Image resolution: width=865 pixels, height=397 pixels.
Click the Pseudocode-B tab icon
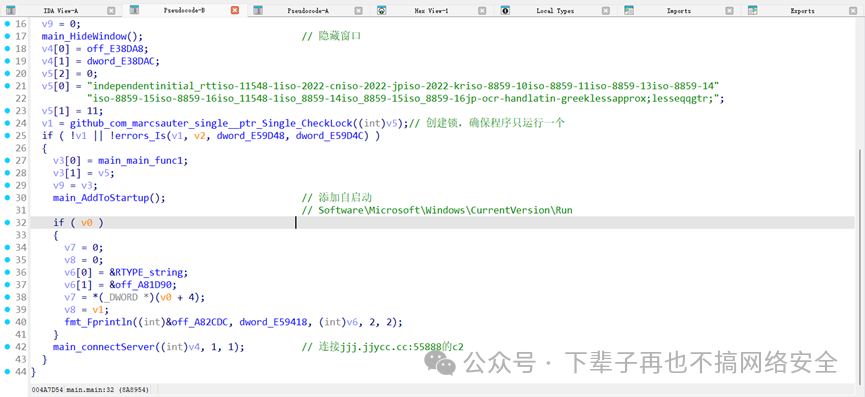point(135,10)
